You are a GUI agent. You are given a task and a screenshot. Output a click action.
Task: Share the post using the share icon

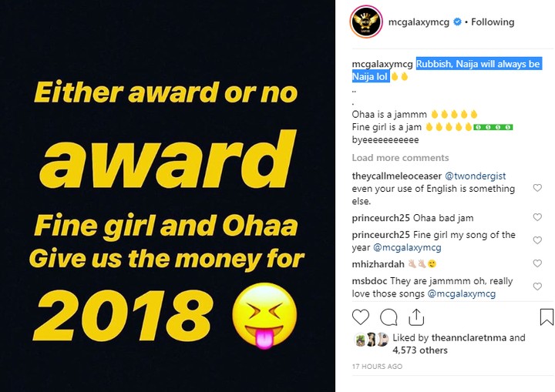416,317
